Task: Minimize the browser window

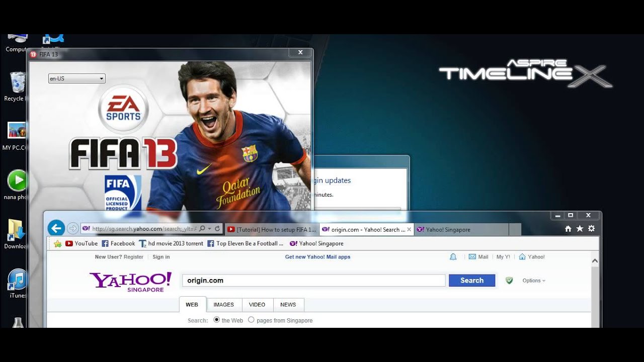Action: click(x=557, y=215)
